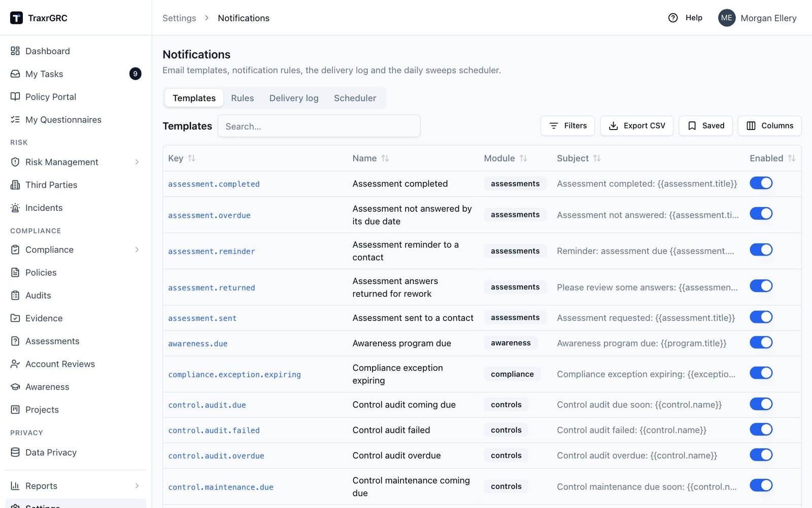Viewport: 812px width, 508px height.
Task: Expand the Reports submenu chevron
Action: click(x=137, y=486)
